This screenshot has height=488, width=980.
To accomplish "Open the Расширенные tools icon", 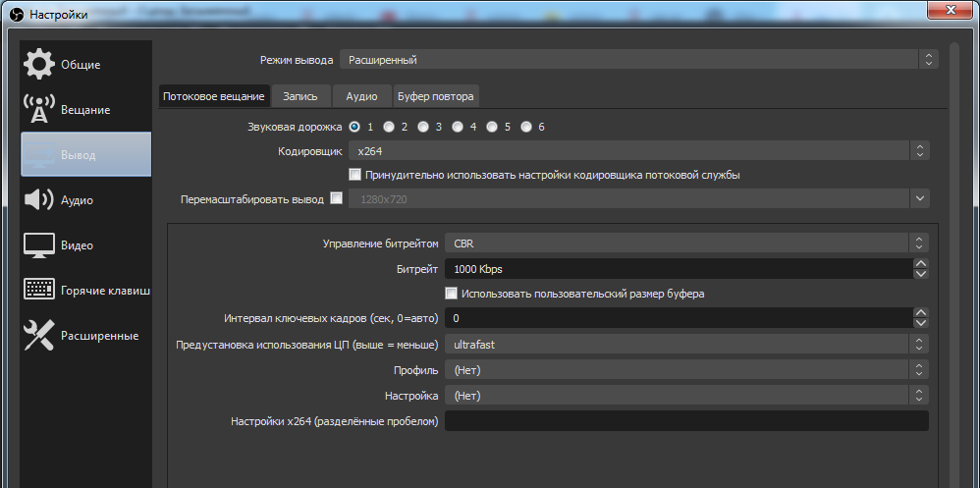I will (x=38, y=335).
